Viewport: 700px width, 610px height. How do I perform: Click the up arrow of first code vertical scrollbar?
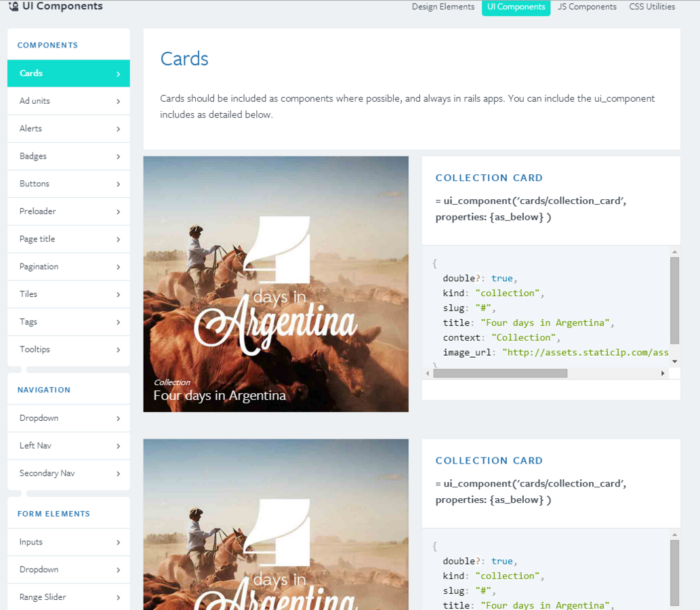click(674, 252)
